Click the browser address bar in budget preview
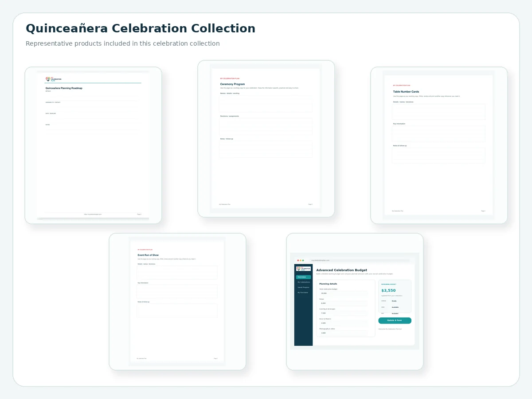This screenshot has width=532, height=399. tap(360, 260)
